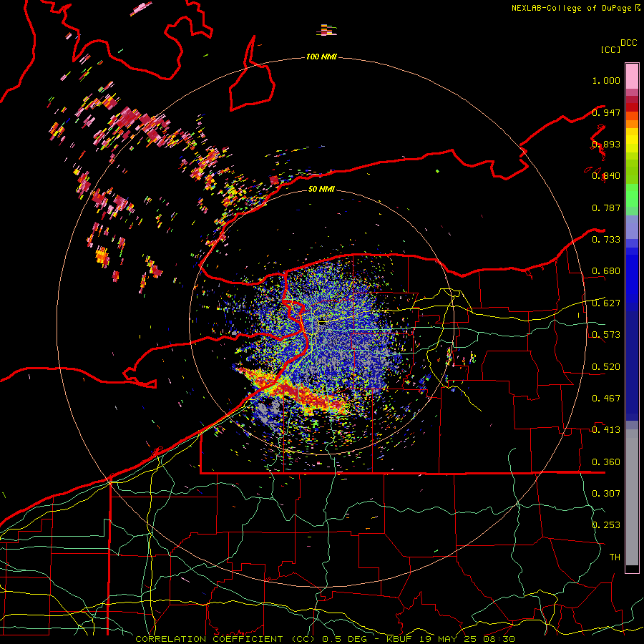Pick the orange color bar segment
Screen dimensions: 644x644
(632, 124)
